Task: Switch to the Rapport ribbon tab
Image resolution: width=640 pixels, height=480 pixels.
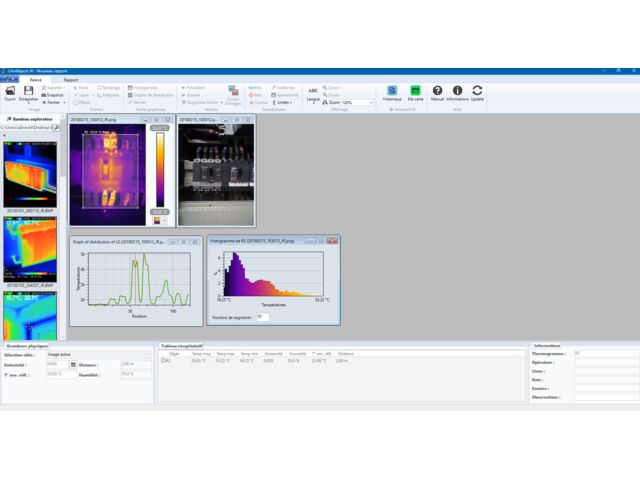Action: tap(71, 79)
